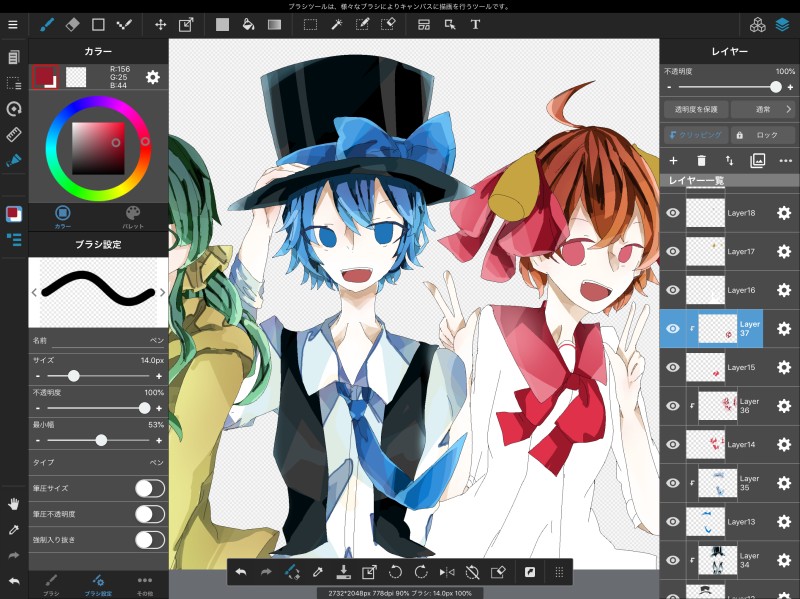This screenshot has width=800, height=599.
Task: Select Layer15 thumbnail
Action: click(x=705, y=367)
